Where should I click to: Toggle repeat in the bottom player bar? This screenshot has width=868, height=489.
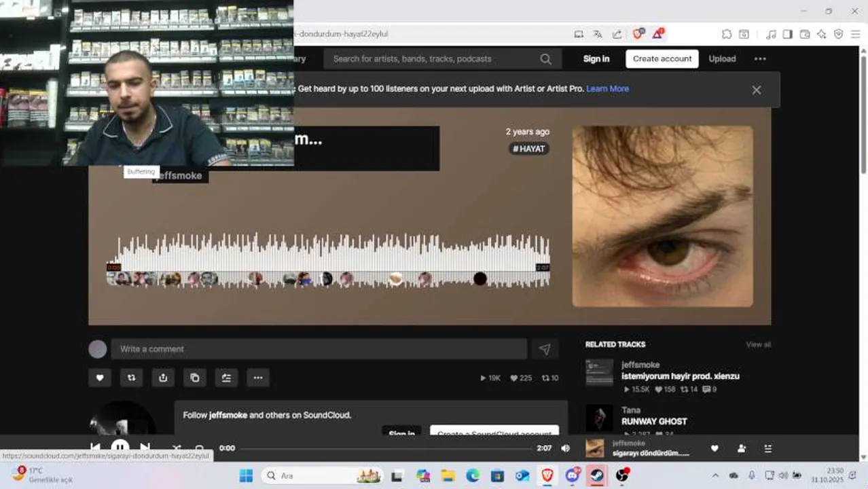point(200,448)
